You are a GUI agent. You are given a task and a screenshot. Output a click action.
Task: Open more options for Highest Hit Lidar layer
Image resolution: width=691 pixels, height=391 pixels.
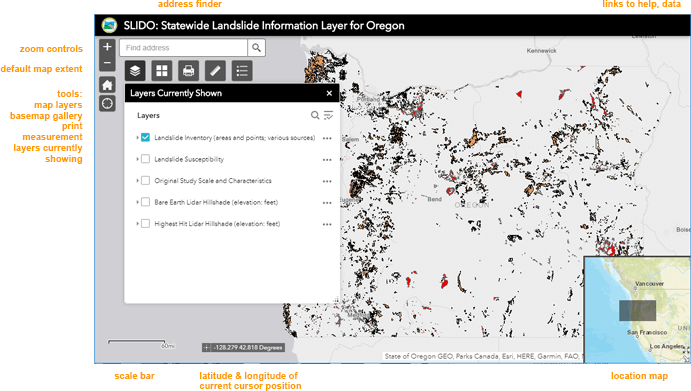tap(327, 224)
